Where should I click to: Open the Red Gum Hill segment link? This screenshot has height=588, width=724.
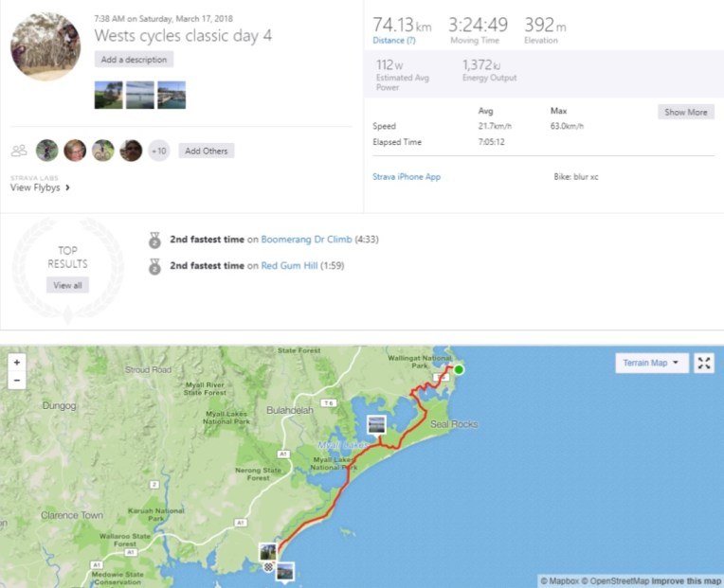289,266
